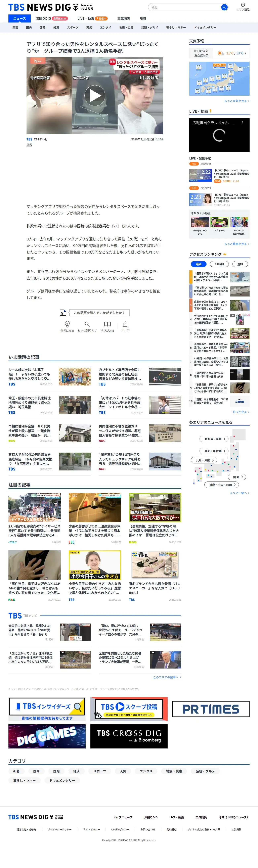258x868 pixels.
Task: Switch to the LIVE・動画 tab
Action: point(92,18)
